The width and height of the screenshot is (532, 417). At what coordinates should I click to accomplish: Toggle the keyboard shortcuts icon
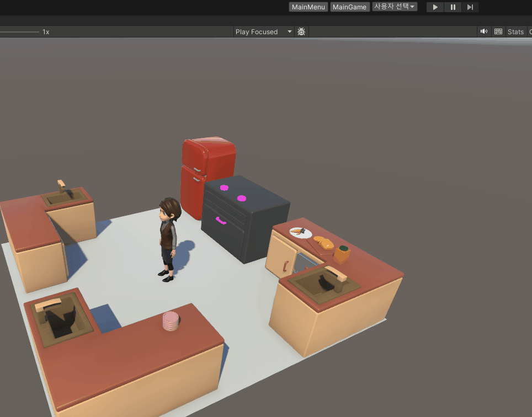[498, 31]
